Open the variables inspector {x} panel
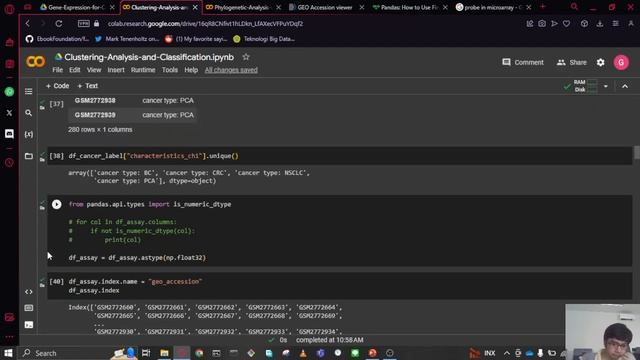 click(29, 134)
